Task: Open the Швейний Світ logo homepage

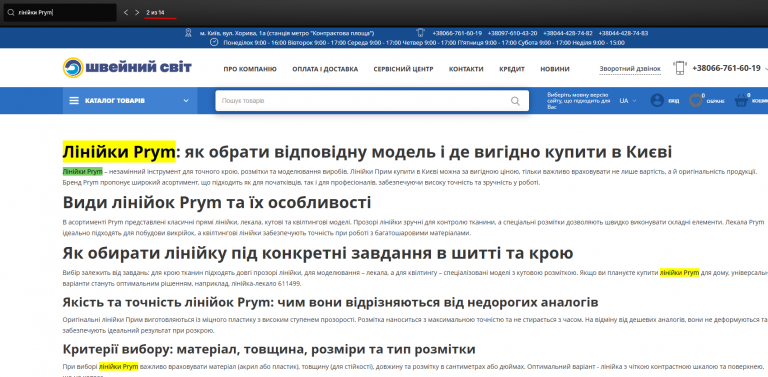Action: click(127, 68)
